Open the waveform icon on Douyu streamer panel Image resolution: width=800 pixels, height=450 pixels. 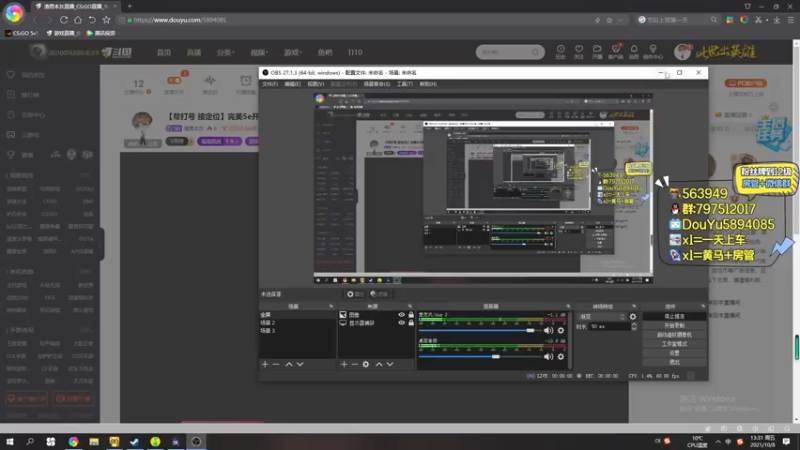coord(210,81)
